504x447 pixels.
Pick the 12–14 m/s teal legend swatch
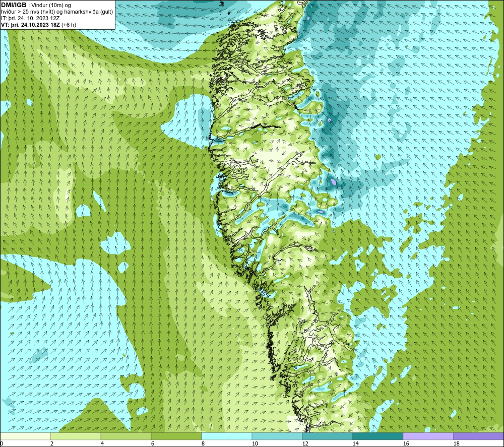327,436
